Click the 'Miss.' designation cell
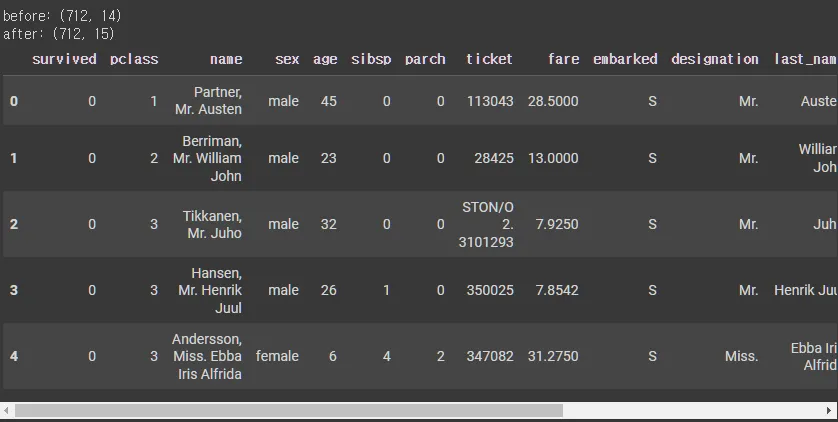Screen dimensions: 838x422 click(x=742, y=356)
